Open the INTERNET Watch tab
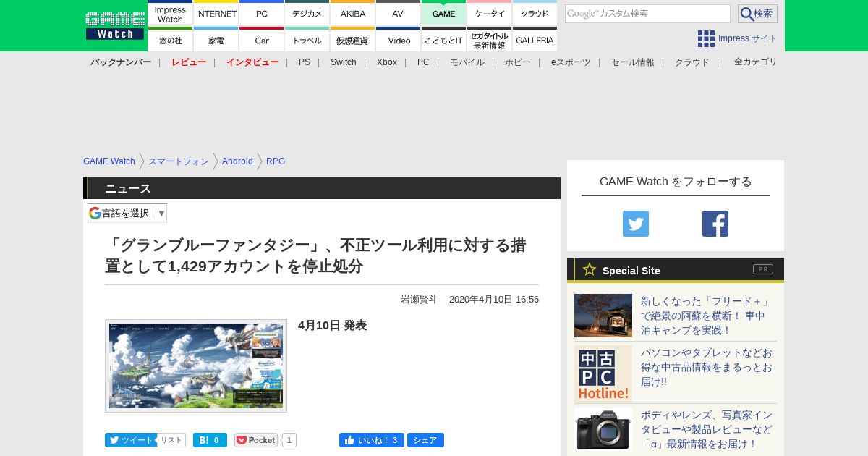 click(x=216, y=13)
